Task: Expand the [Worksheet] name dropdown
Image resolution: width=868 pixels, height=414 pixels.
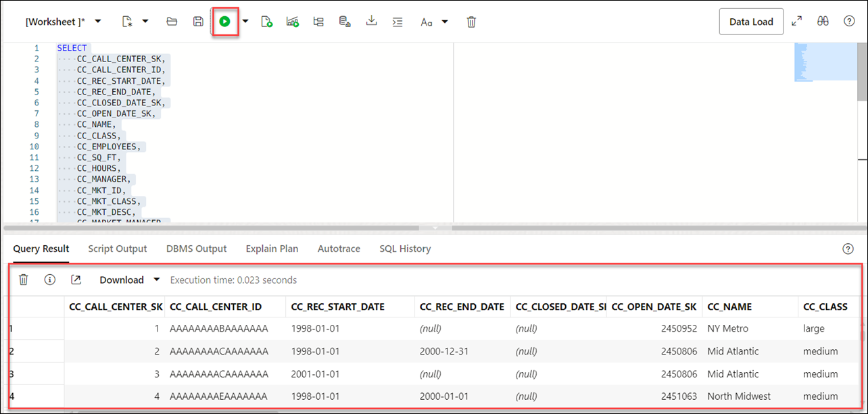Action: tap(98, 21)
